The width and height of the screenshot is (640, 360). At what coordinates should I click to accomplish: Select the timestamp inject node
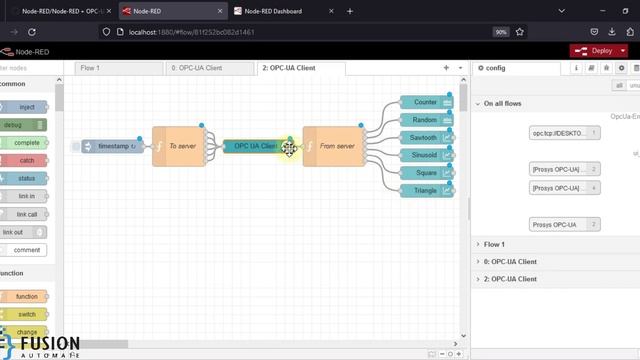113,146
